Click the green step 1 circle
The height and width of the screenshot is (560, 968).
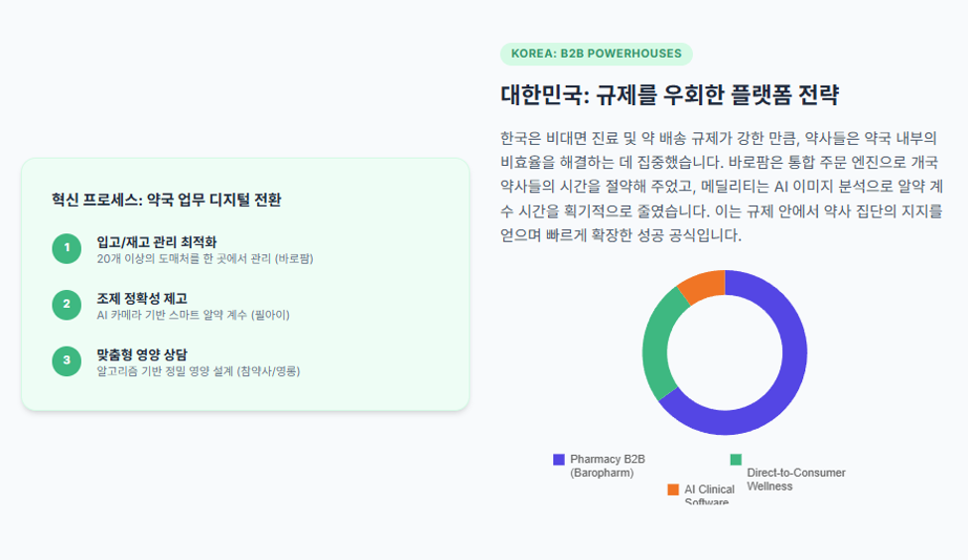click(x=67, y=248)
